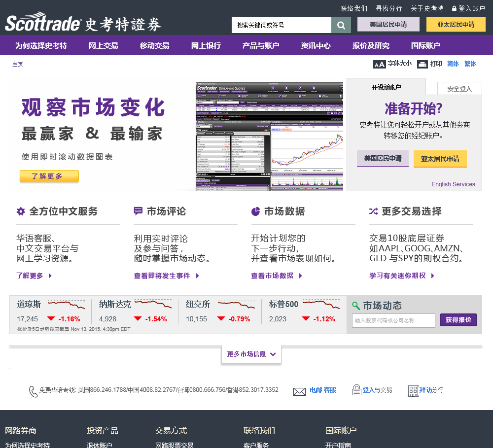
Task: Click the 查看即将发生事件 link
Action: click(x=166, y=276)
